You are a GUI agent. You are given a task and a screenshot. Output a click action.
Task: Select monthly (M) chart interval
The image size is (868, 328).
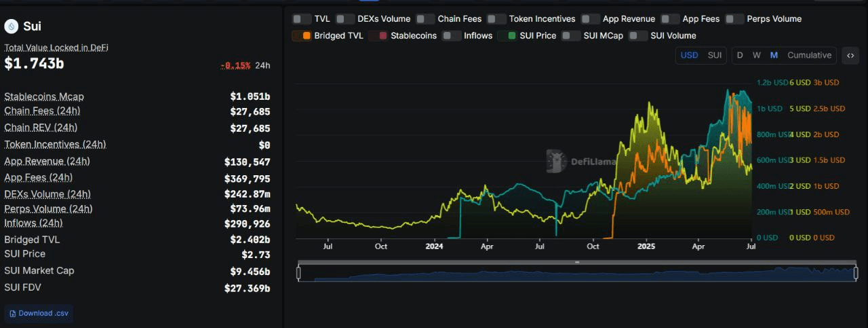774,55
